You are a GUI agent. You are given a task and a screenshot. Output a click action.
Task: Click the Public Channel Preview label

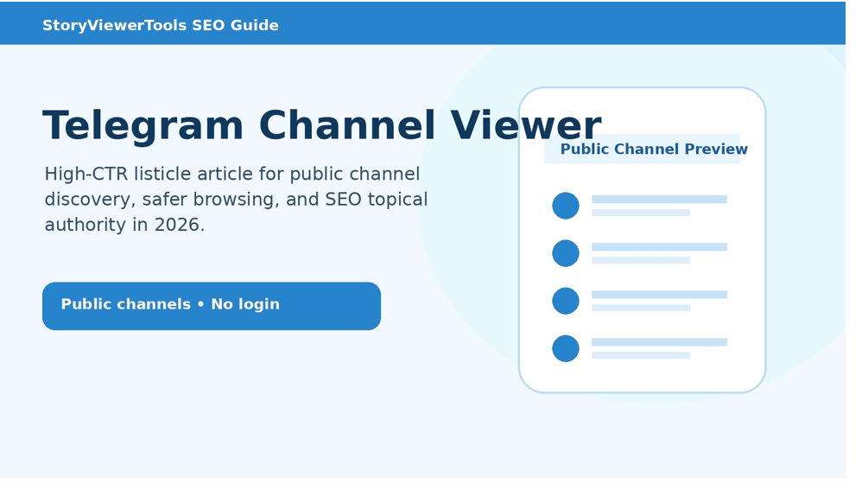point(654,149)
